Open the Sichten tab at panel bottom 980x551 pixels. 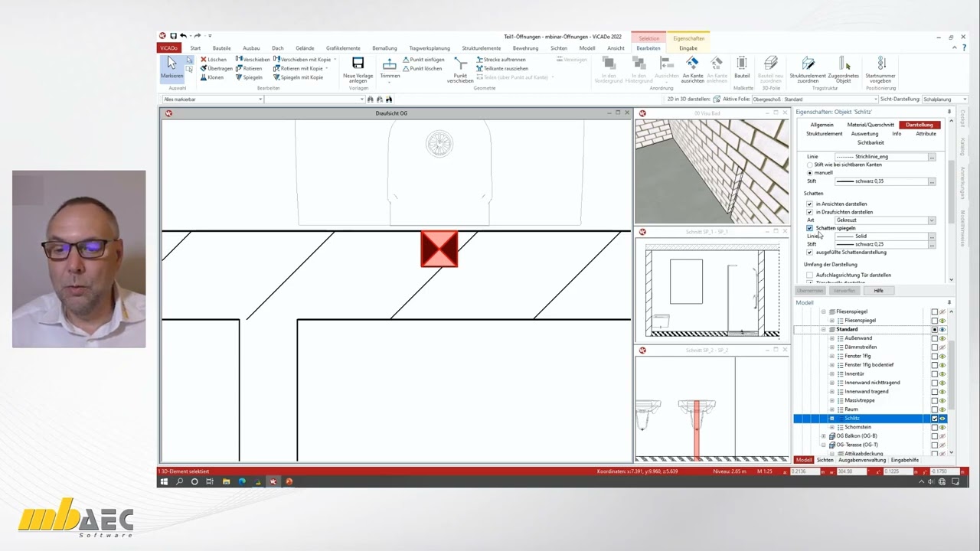coord(825,460)
